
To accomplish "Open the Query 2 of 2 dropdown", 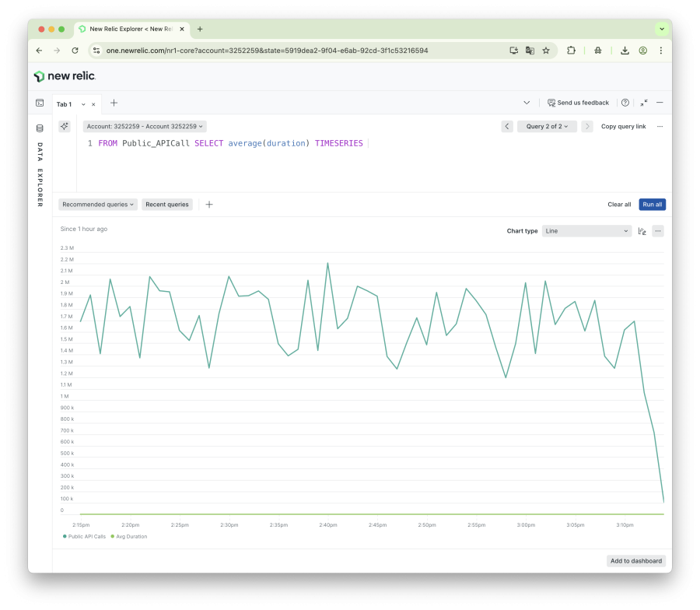I will coord(547,126).
